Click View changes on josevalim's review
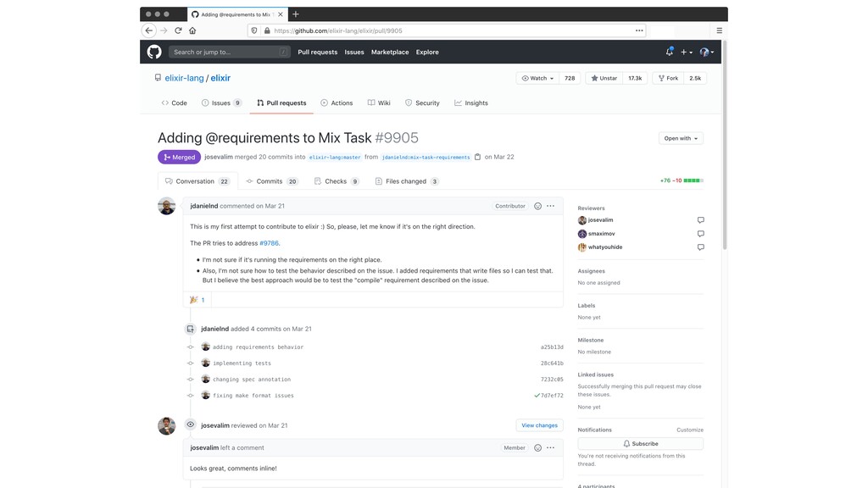Image resolution: width=868 pixels, height=488 pixels. [x=539, y=425]
